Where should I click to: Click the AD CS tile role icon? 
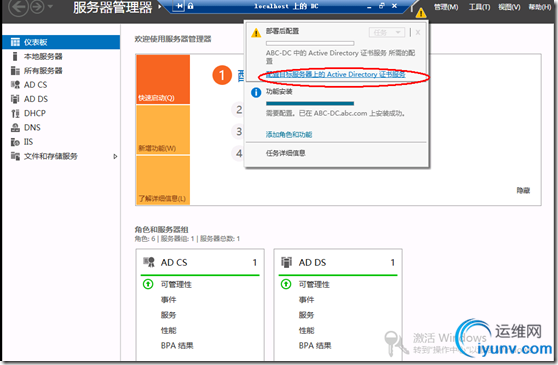point(149,262)
